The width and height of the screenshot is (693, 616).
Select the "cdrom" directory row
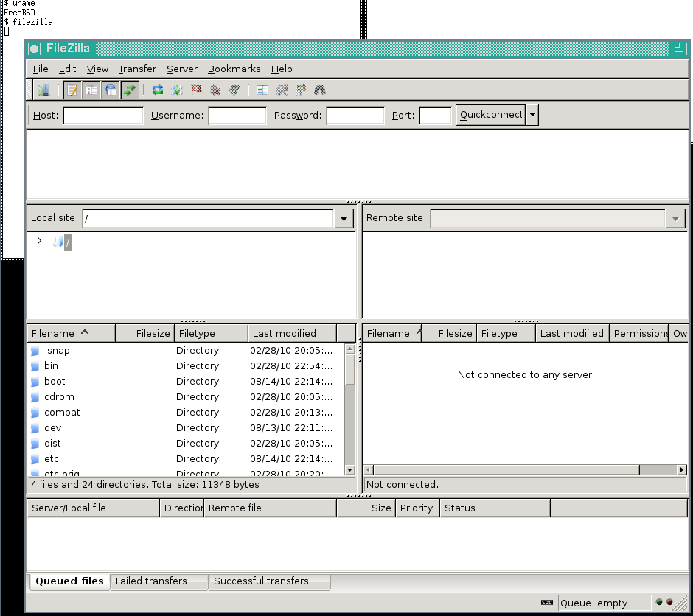point(186,396)
